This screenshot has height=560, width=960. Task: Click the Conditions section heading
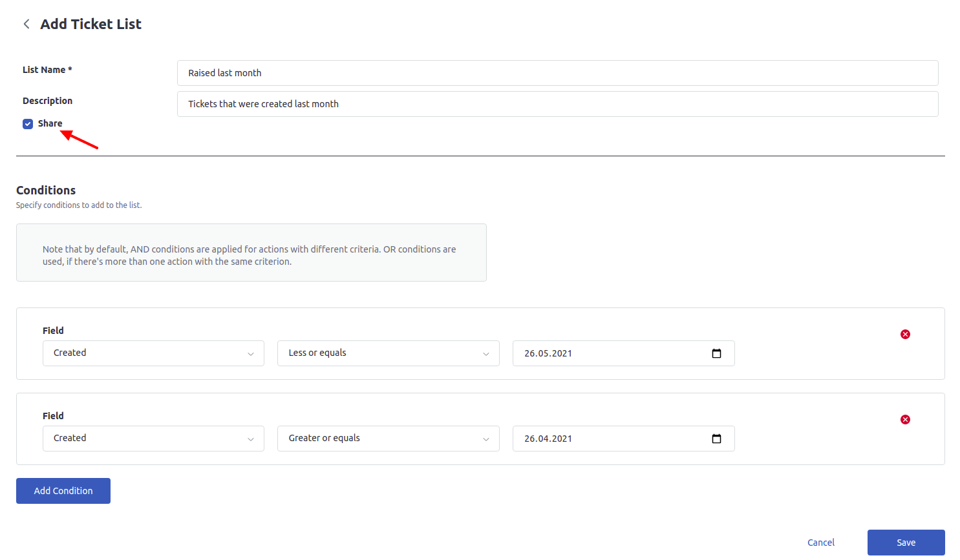click(46, 190)
